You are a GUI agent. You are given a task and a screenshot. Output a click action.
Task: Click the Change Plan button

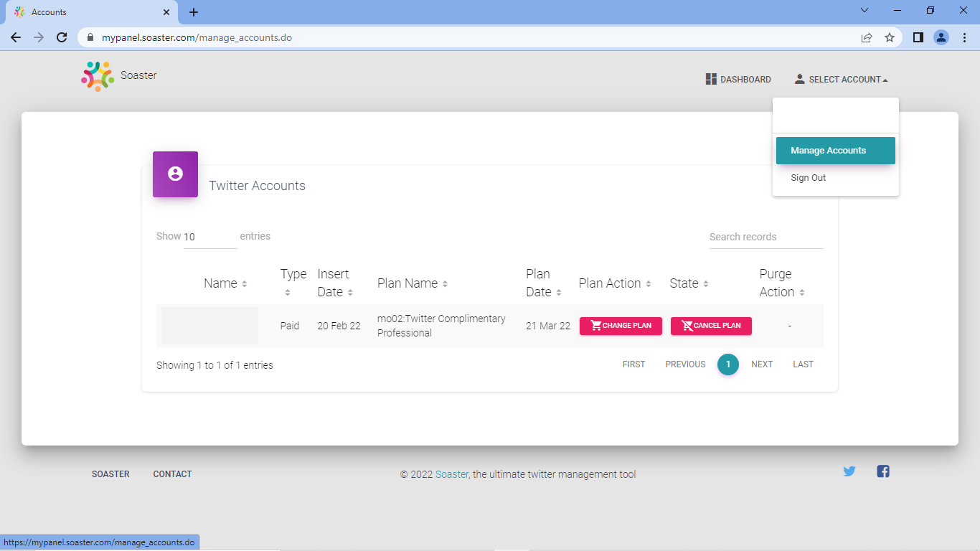pos(621,326)
